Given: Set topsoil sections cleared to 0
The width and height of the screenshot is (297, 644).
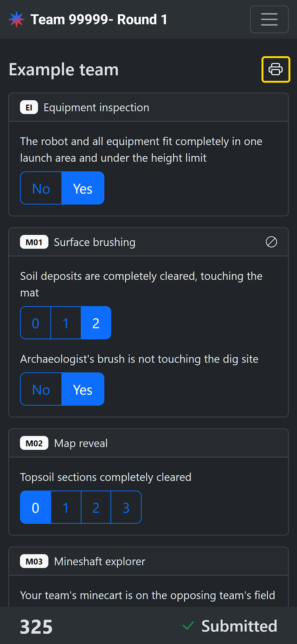Looking at the screenshot, I should [x=36, y=507].
